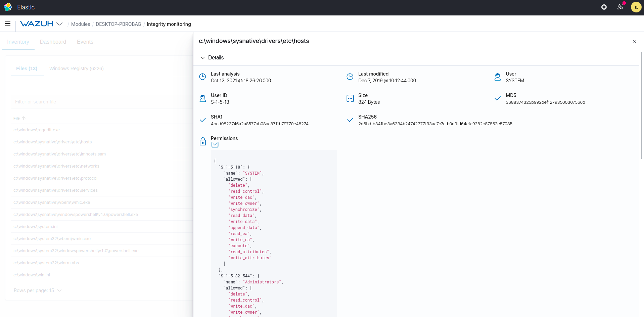This screenshot has width=644, height=317.
Task: Click the flyout title file path
Action: (x=254, y=41)
